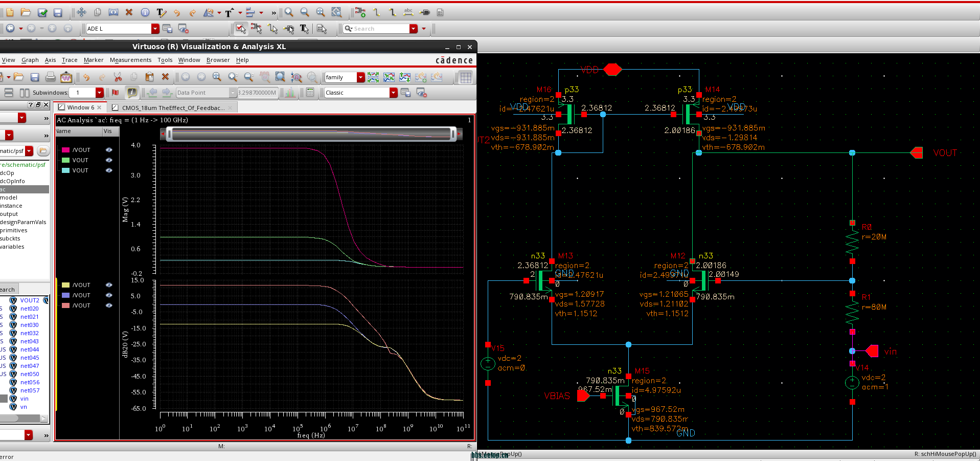The height and width of the screenshot is (461, 980).
Task: Toggle visibility eye of pink /VOUT trace
Action: pyautogui.click(x=109, y=150)
